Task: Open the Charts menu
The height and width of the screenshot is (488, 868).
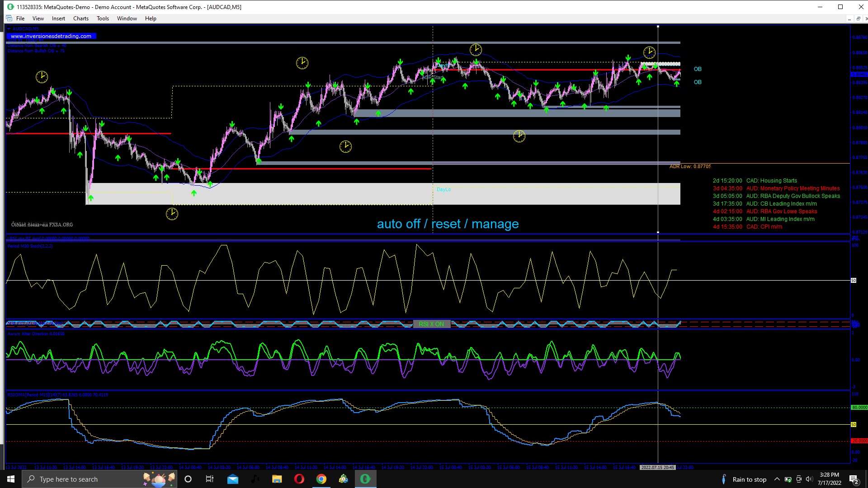Action: (80, 19)
